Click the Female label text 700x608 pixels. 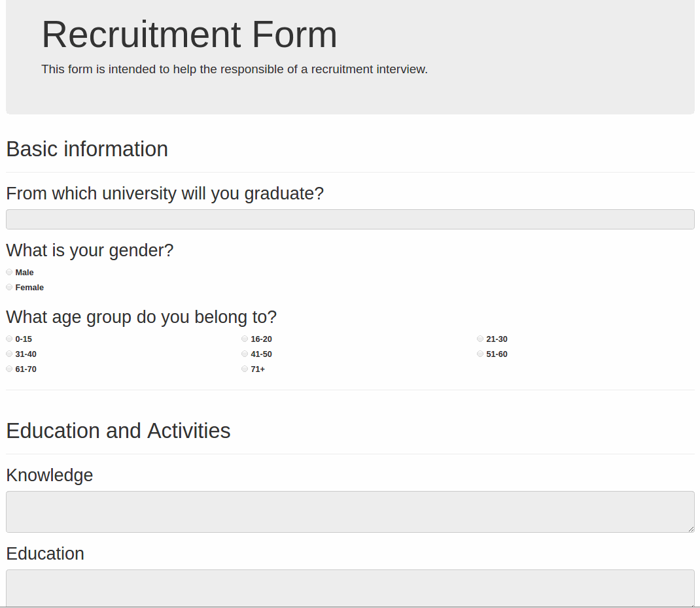coord(29,288)
